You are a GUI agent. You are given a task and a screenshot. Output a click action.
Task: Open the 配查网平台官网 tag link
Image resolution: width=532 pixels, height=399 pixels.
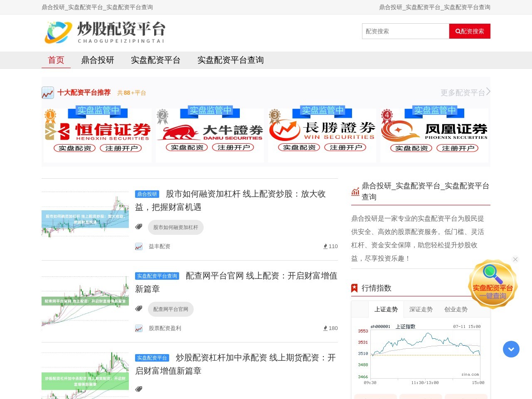170,309
